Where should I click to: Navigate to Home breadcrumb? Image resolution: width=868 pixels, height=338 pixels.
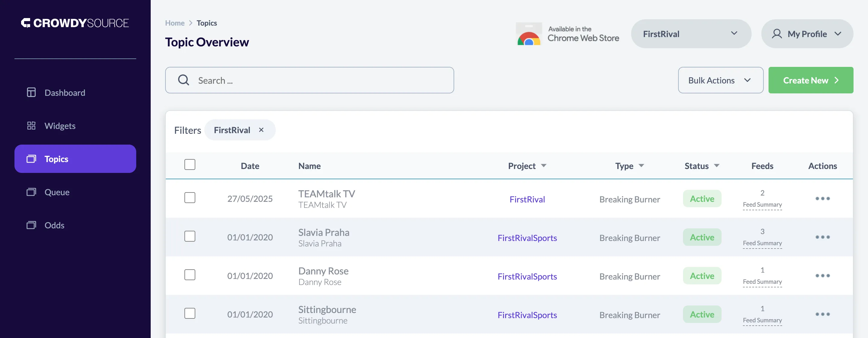coord(175,23)
